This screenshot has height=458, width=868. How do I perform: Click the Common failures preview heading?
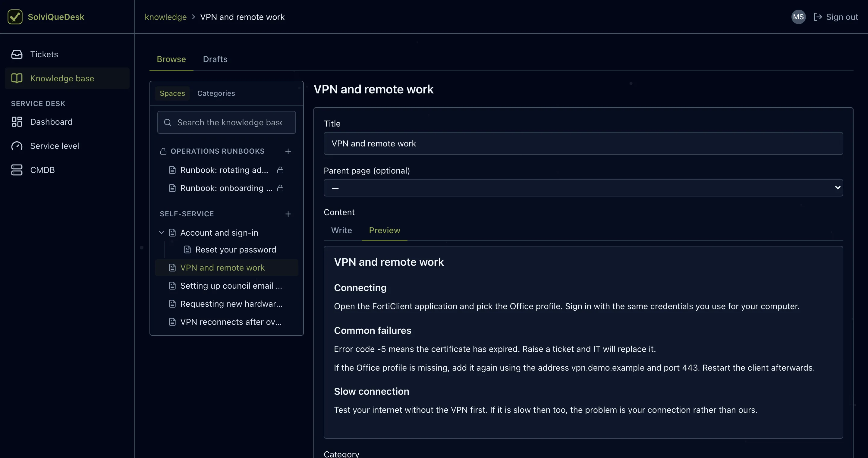pyautogui.click(x=372, y=330)
